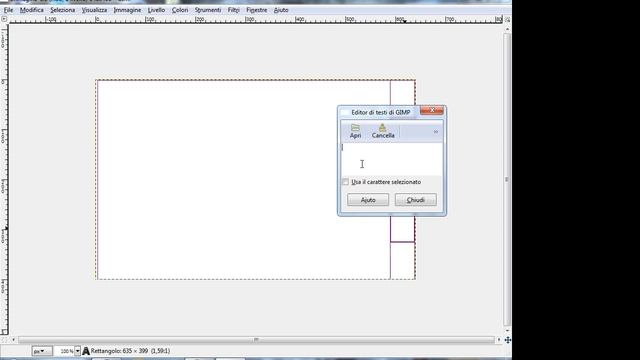
Task: Click the ruler origin menu button at top left
Action: tap(4, 19)
